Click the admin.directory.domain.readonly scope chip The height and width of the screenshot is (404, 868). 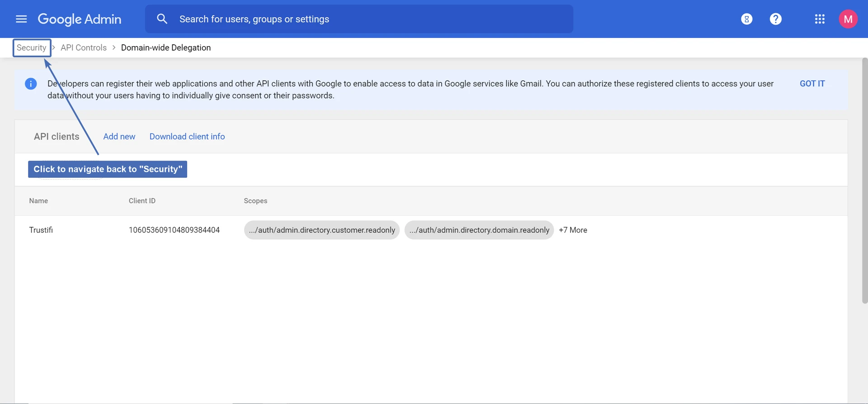pyautogui.click(x=479, y=230)
